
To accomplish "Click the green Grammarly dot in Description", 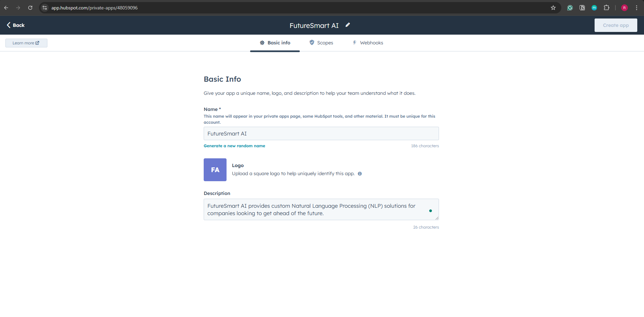I will [431, 211].
